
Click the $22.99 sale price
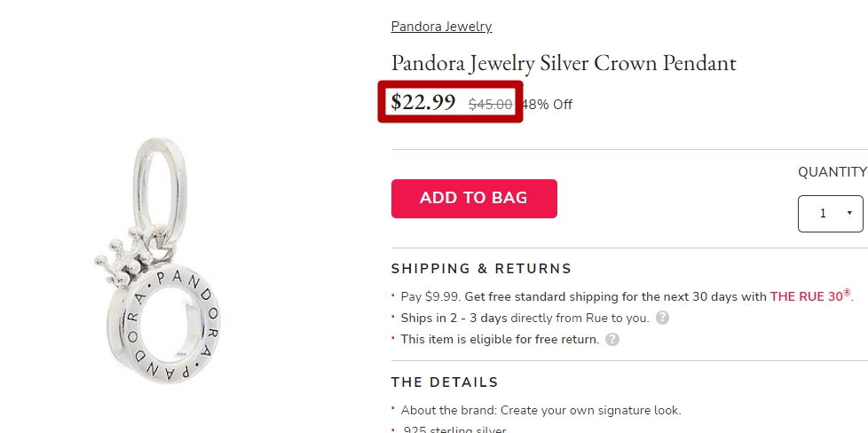tap(423, 102)
